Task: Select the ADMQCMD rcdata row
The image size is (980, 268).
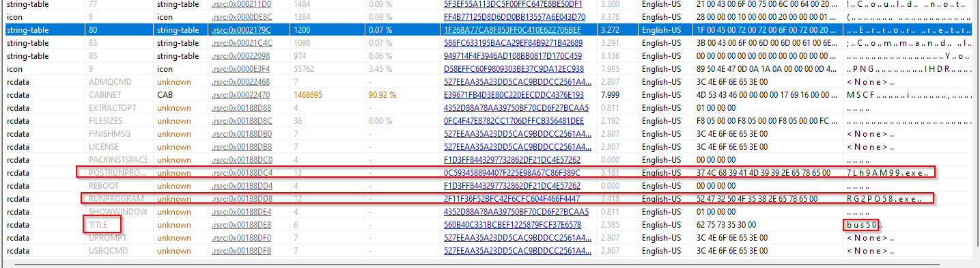Action: coord(490,81)
